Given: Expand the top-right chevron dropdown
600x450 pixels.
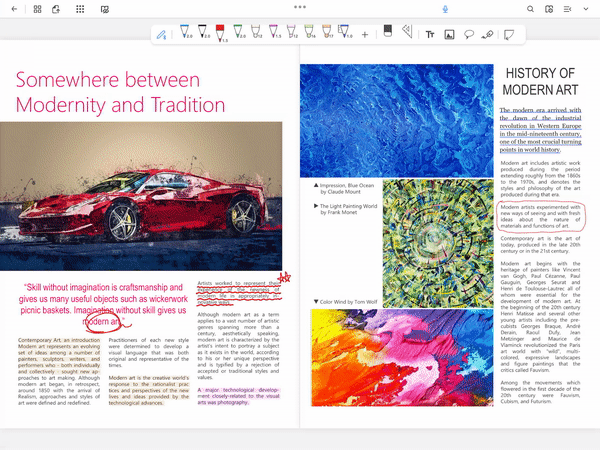Looking at the screenshot, I should 586,9.
